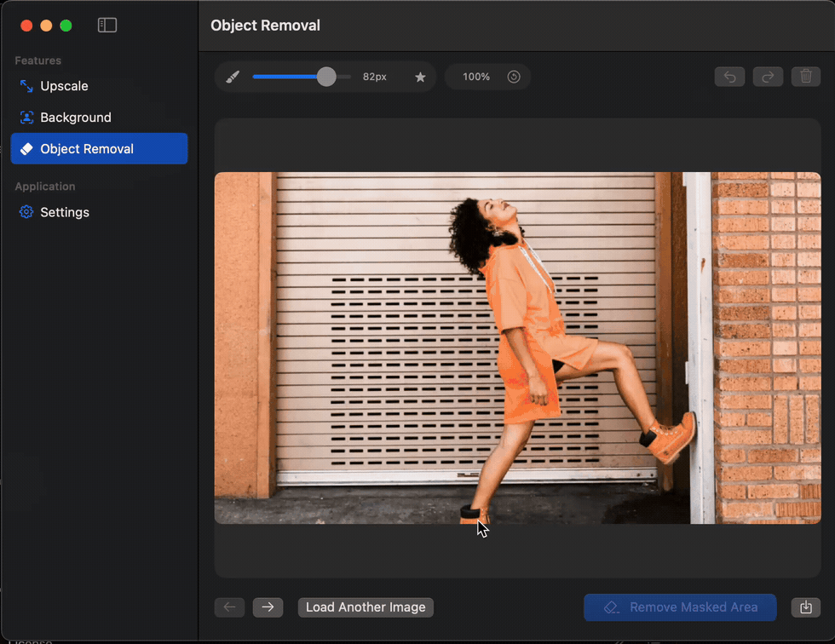Open the Background feature
The height and width of the screenshot is (644, 835).
(x=99, y=117)
